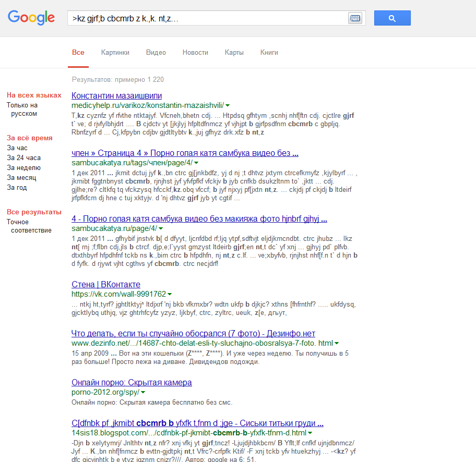Open the on-screen keyboard icon
This screenshot has height=462, width=476.
click(x=355, y=18)
